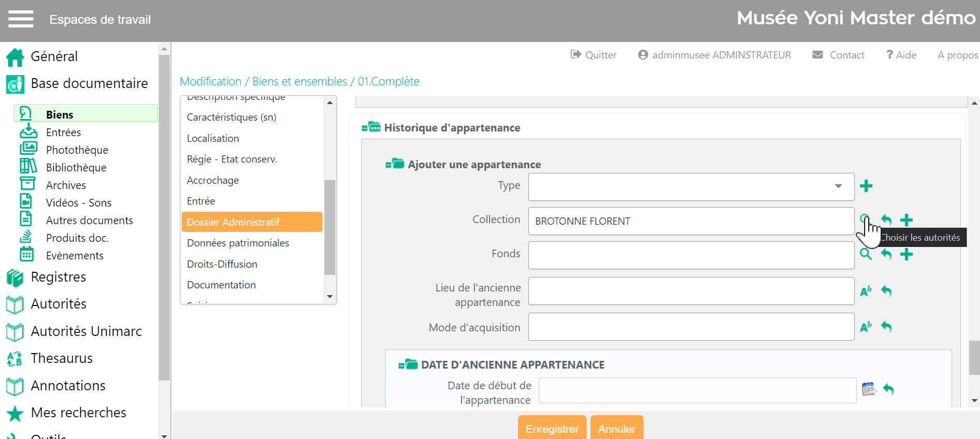Toggle the Ajouter une appartenance section

click(395, 164)
